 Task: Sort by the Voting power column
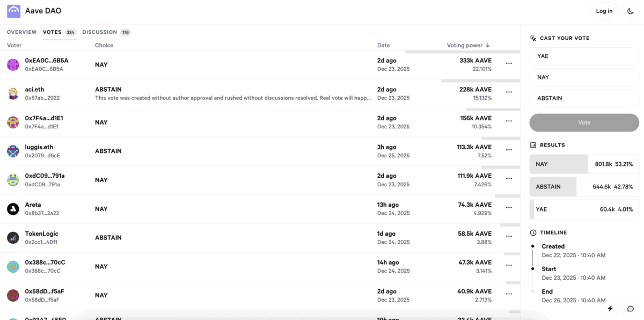[x=468, y=46]
